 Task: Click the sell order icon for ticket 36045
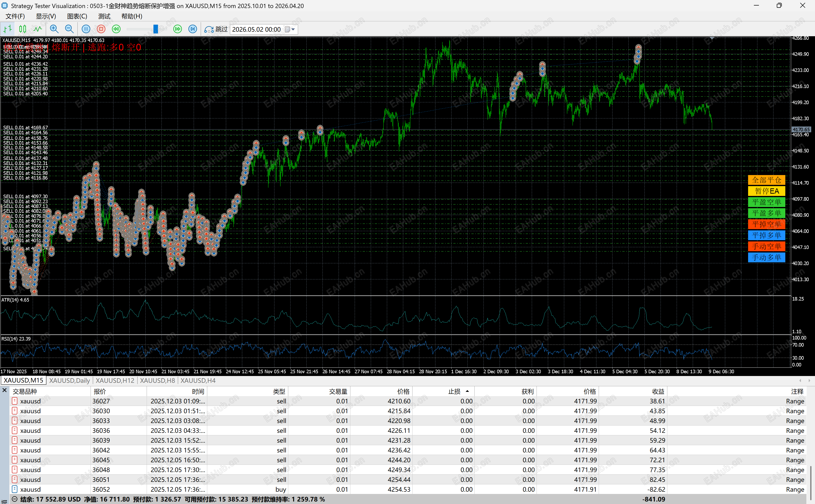click(15, 460)
